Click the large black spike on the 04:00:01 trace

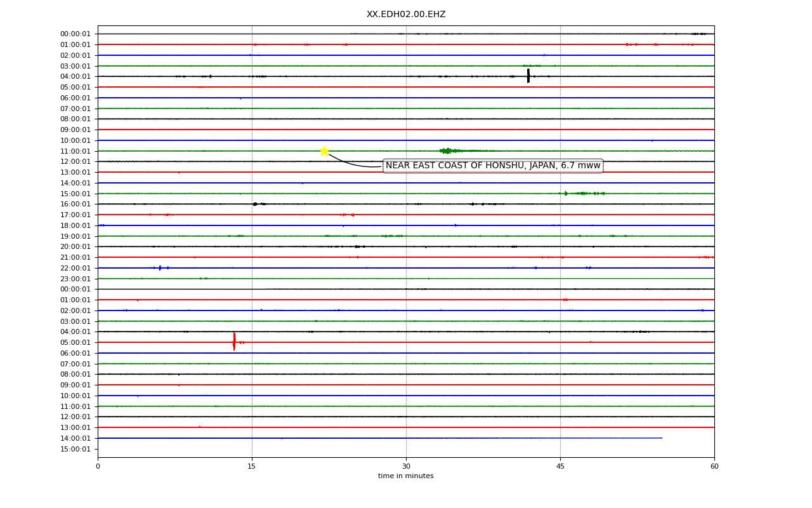click(528, 76)
